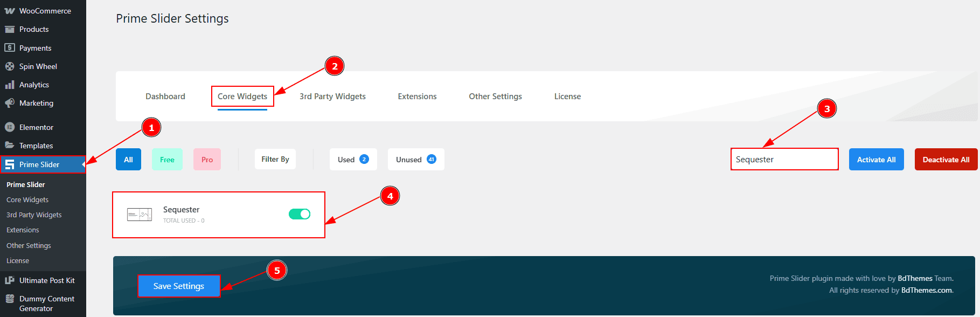Click the Save Settings button
Viewport: 980px width, 317px height.
click(x=179, y=286)
